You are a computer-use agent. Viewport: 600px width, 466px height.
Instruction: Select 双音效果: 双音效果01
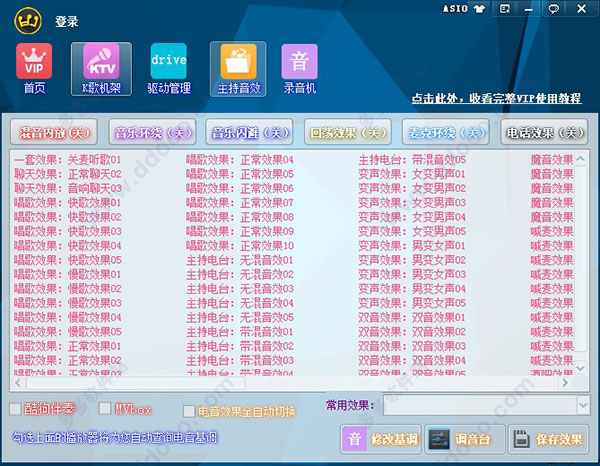click(412, 317)
